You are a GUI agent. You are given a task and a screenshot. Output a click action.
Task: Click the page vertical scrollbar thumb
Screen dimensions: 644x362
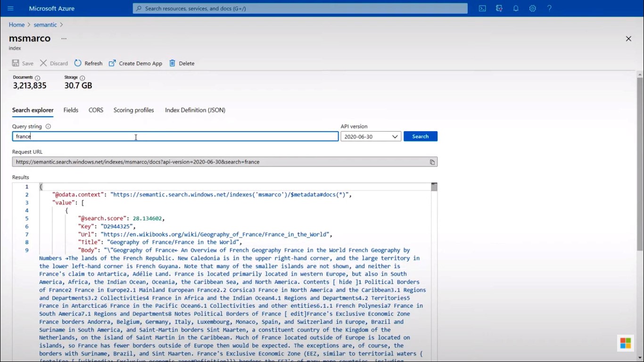(x=640, y=164)
